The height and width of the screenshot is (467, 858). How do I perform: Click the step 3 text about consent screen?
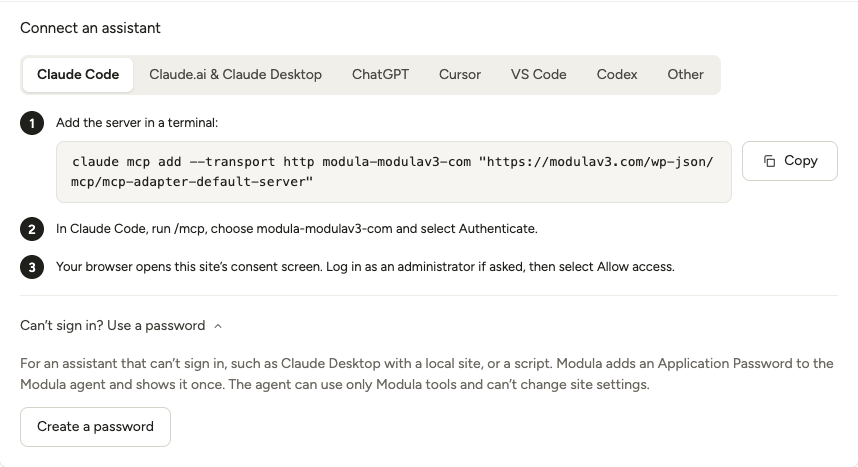(365, 267)
